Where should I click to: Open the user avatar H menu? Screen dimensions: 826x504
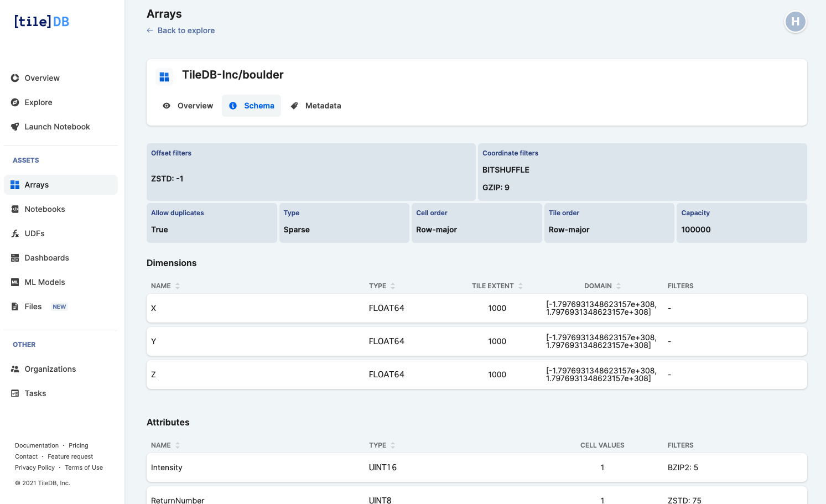click(795, 22)
